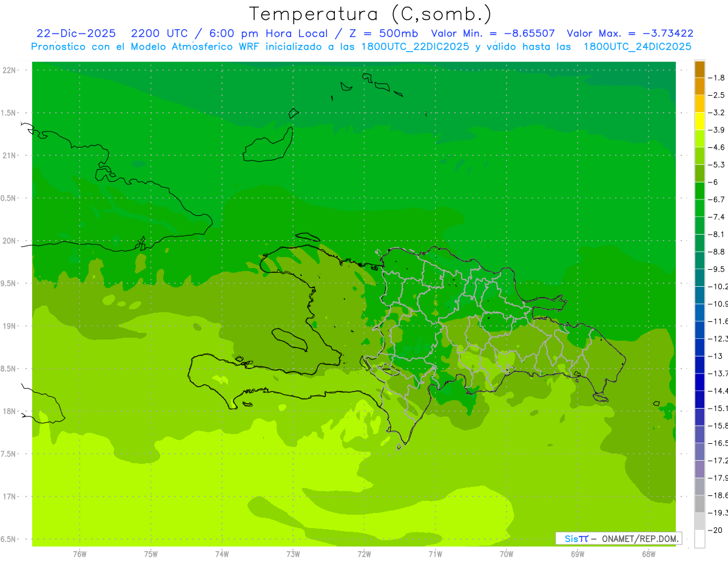The height and width of the screenshot is (562, 728).
Task: Click the '76W' longitude axis label
Action: tap(79, 554)
